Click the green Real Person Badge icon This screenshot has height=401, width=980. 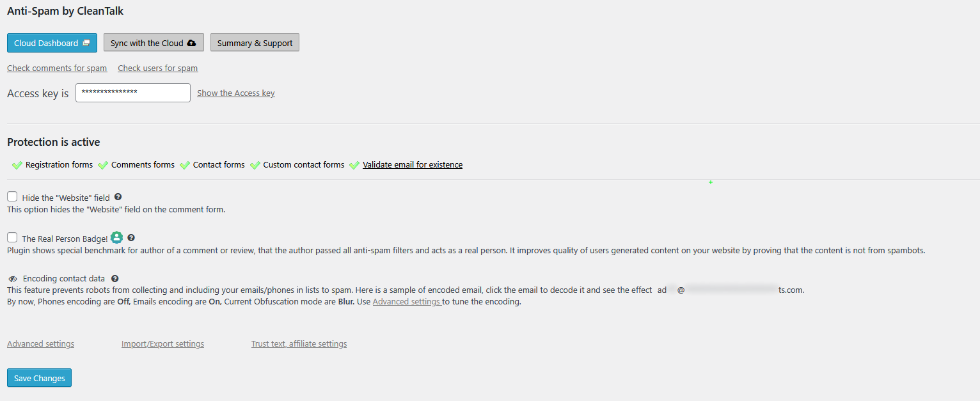point(116,237)
